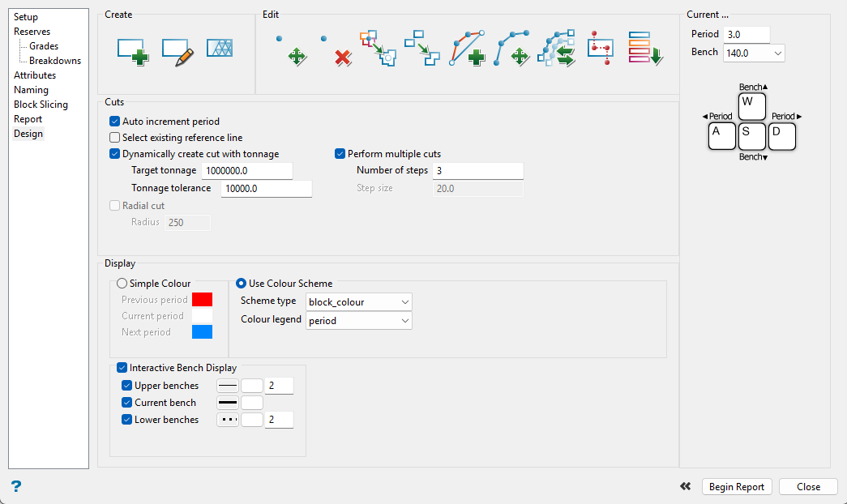Image resolution: width=847 pixels, height=504 pixels.
Task: Select the move point tool
Action: point(291,50)
